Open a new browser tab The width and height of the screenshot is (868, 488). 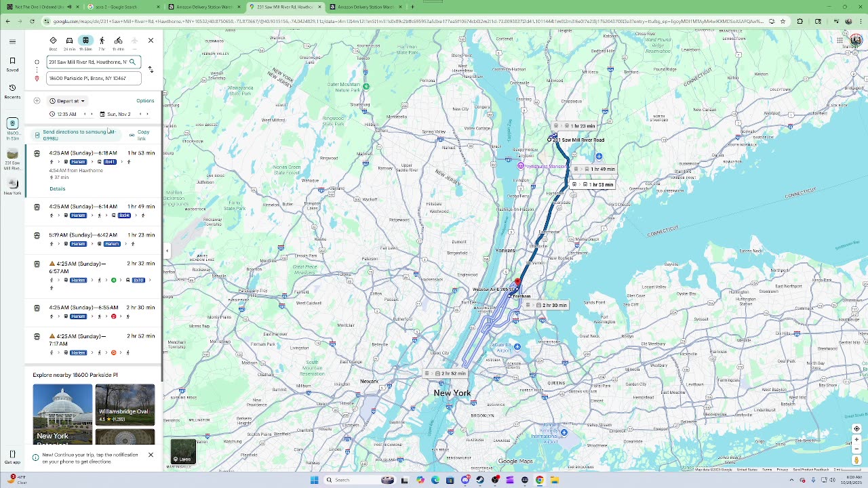point(412,7)
